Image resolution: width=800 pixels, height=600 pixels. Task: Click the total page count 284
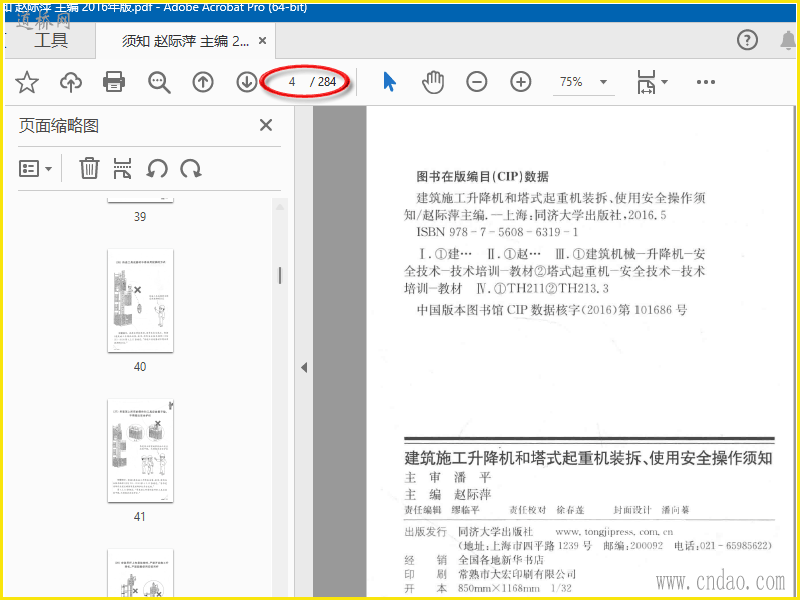click(x=327, y=82)
